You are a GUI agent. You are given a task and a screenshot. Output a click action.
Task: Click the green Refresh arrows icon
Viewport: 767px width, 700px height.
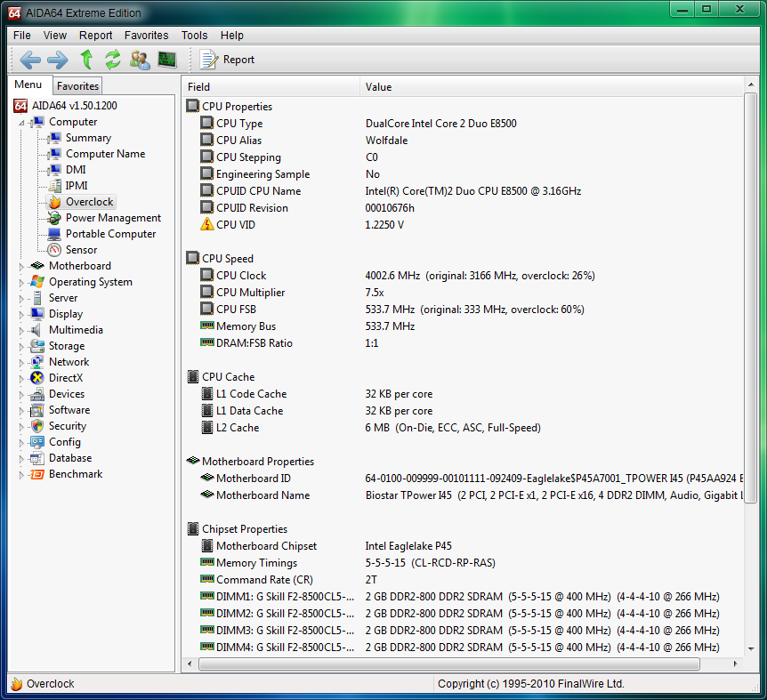click(x=112, y=59)
